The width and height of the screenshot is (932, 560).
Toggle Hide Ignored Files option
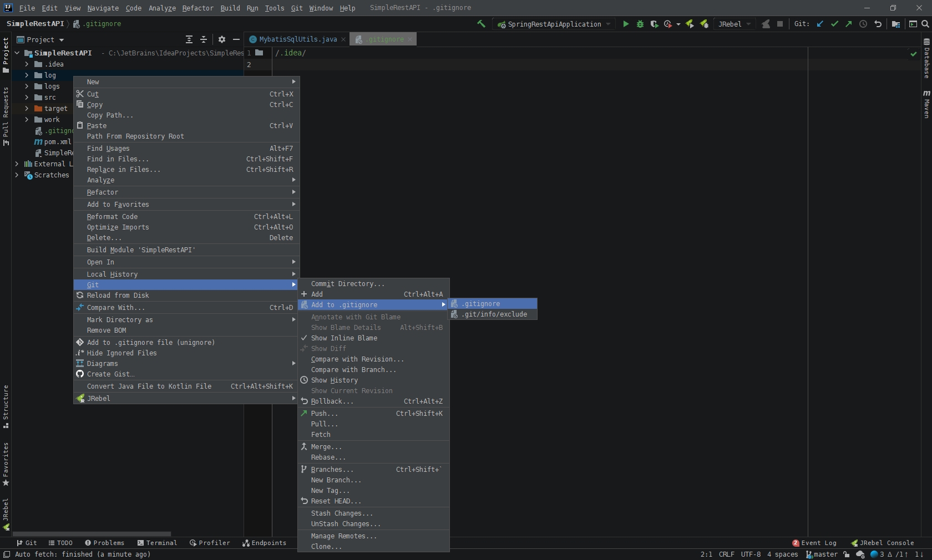tap(186, 353)
